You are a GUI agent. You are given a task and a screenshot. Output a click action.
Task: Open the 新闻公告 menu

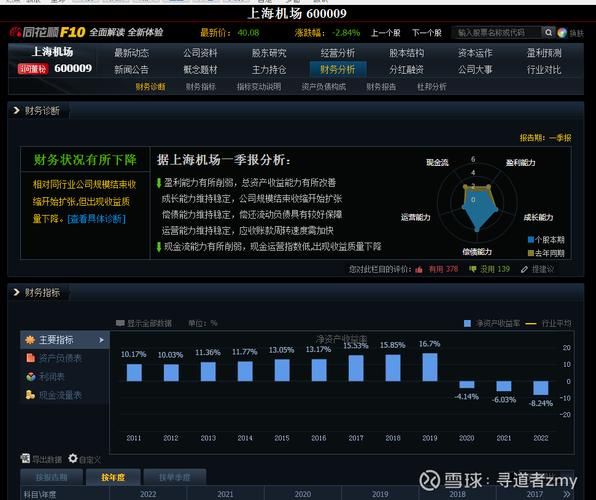tap(132, 70)
